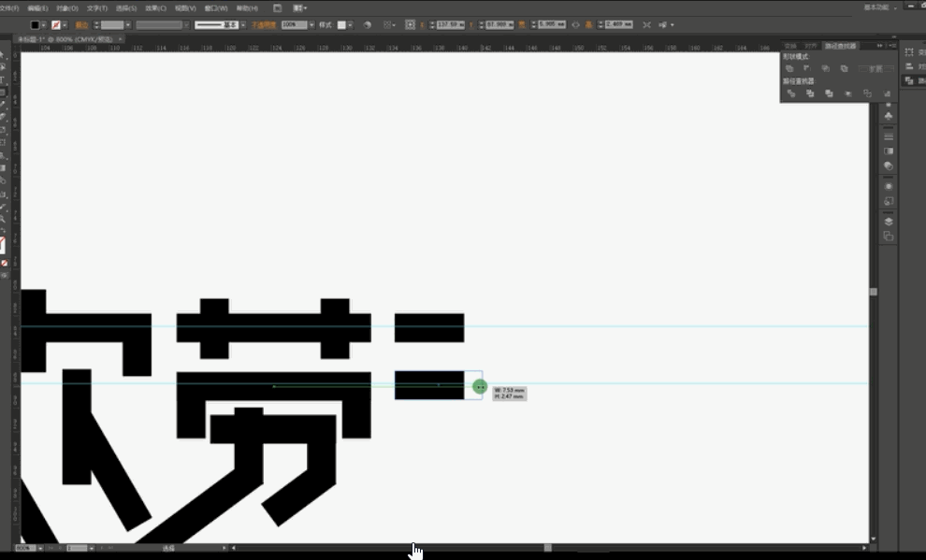
Task: Click the orange 描边 stroke label
Action: (81, 25)
